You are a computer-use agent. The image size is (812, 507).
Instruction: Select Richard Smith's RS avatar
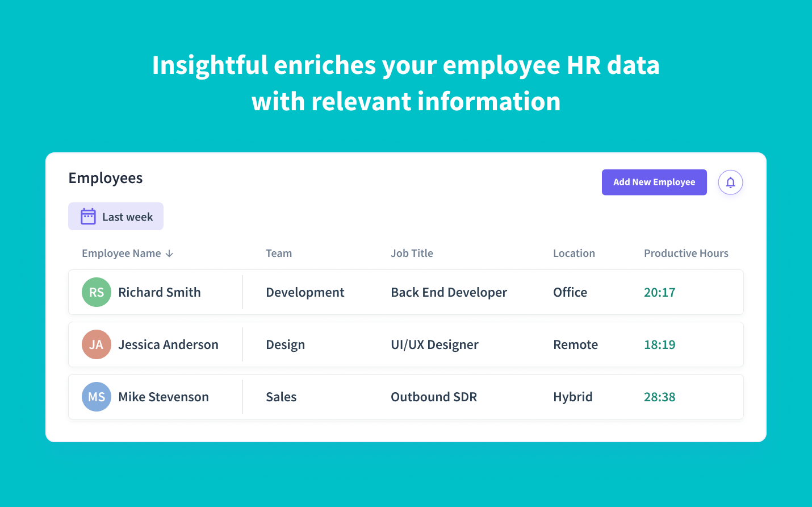pyautogui.click(x=97, y=292)
